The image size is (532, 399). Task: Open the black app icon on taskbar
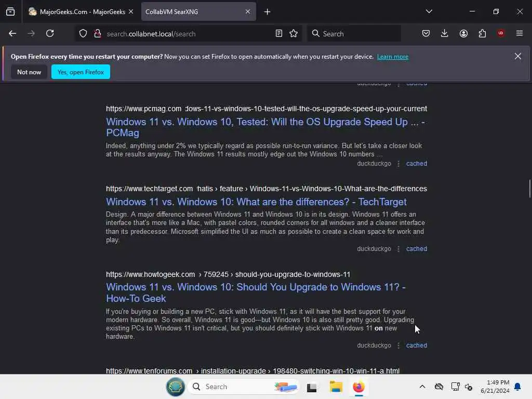312,387
